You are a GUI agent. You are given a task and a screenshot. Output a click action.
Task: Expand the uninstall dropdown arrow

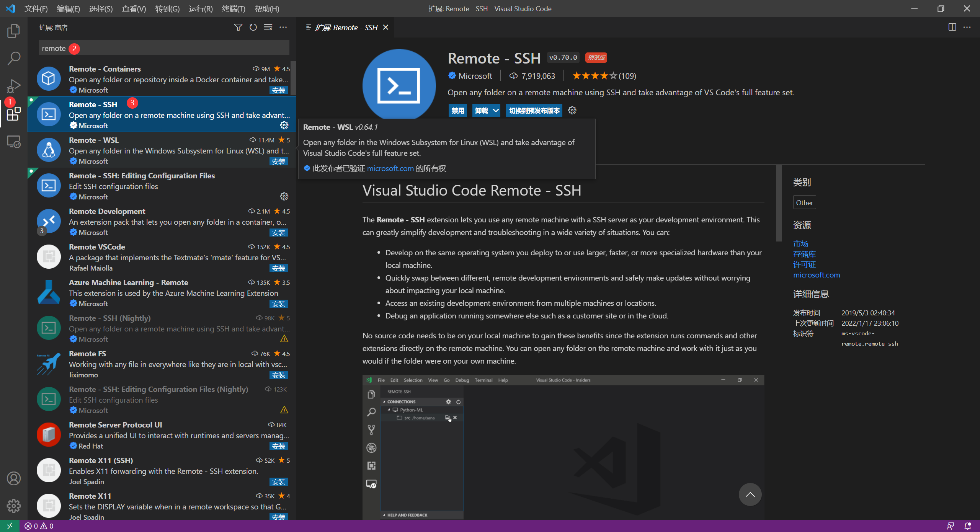tap(496, 111)
